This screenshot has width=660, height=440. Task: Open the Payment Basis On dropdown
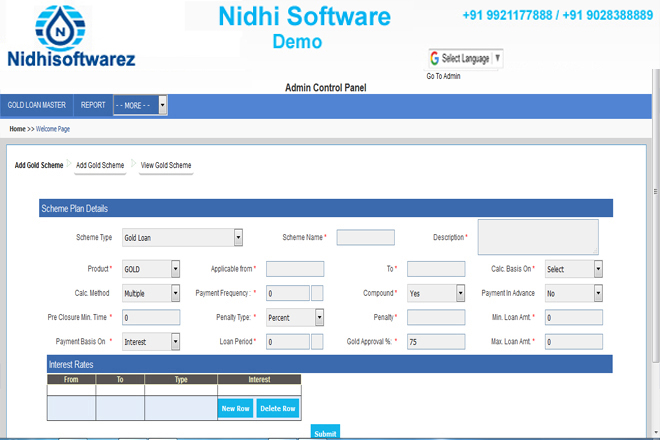pos(151,342)
